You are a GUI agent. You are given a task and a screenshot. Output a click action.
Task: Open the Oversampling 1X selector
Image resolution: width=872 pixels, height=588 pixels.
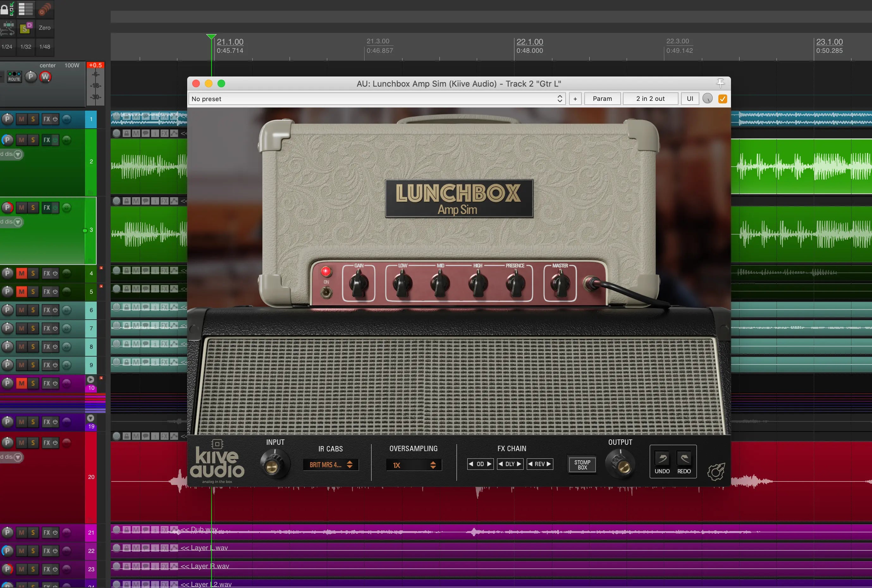(414, 465)
